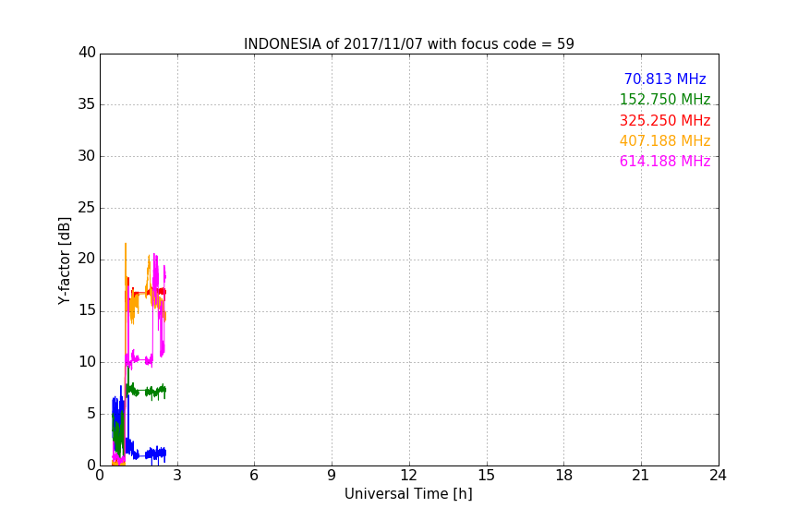Click the y-axis tick label 15

(87, 310)
